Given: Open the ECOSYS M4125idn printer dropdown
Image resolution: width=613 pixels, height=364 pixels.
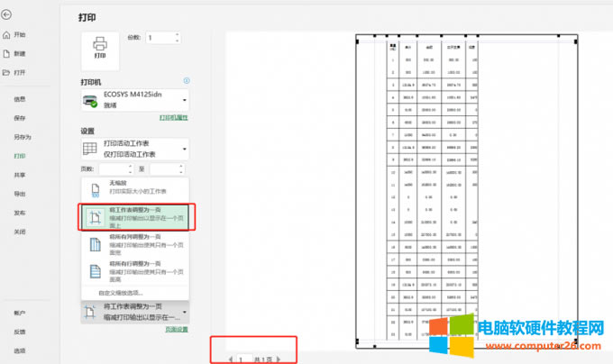Looking at the screenshot, I should coord(135,100).
